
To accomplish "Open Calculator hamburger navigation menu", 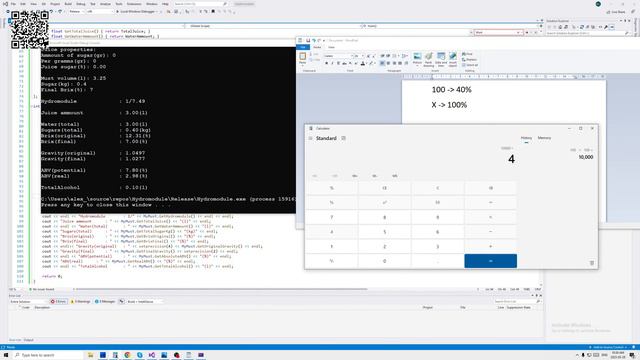I will (311, 138).
